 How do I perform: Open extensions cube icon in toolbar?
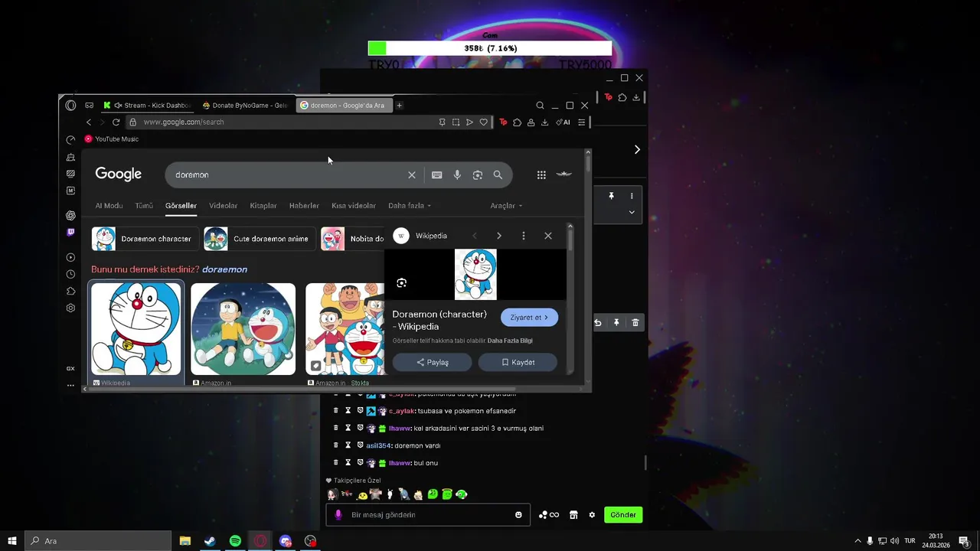point(517,122)
